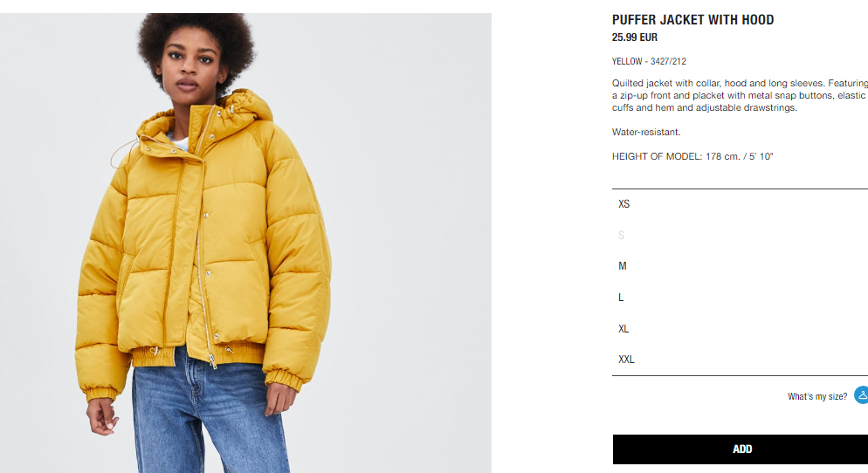Pick size M from the list
Image resolution: width=868 pixels, height=473 pixels.
740,266
